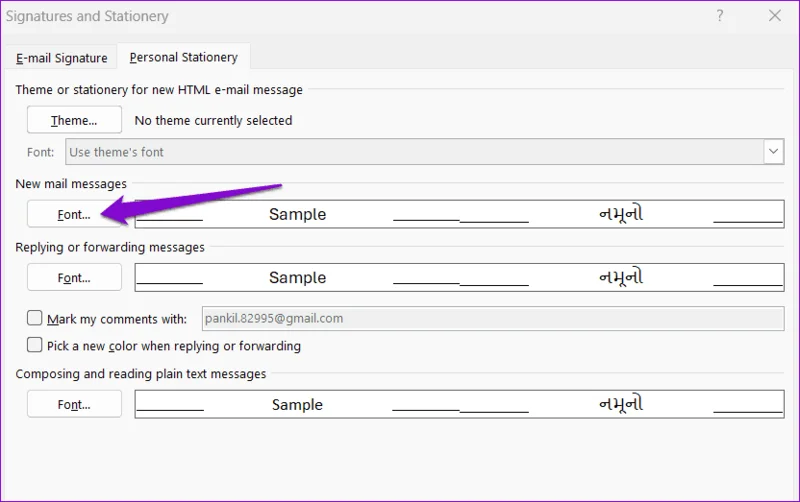Viewport: 800px width, 502px height.
Task: Click the 'Theme or stationery for new HTML e-mail message' heading
Action: (x=159, y=90)
